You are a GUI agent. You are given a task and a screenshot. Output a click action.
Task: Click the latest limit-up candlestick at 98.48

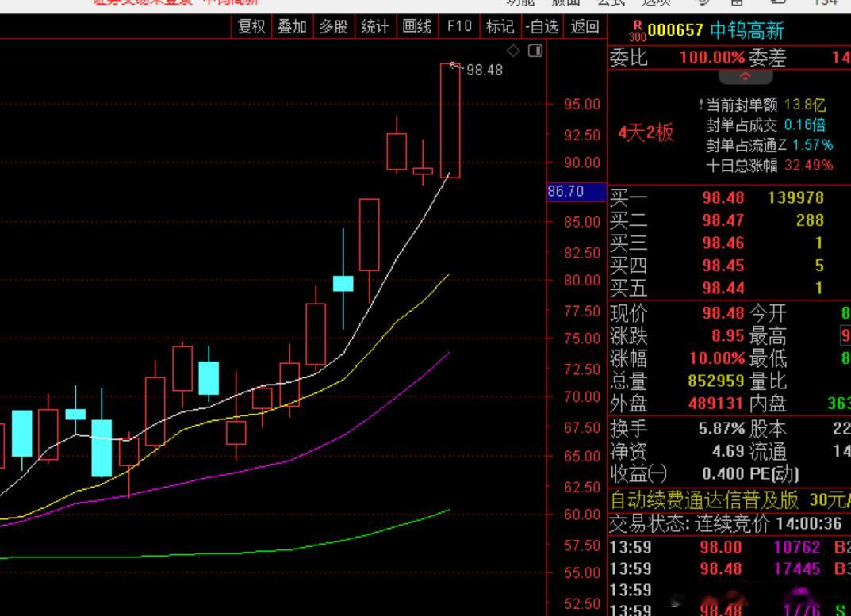pos(450,121)
